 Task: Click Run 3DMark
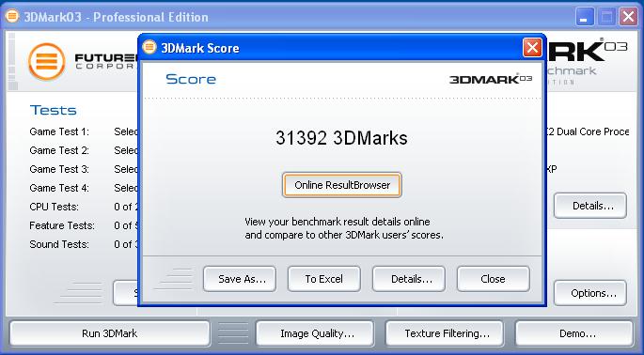(110, 333)
